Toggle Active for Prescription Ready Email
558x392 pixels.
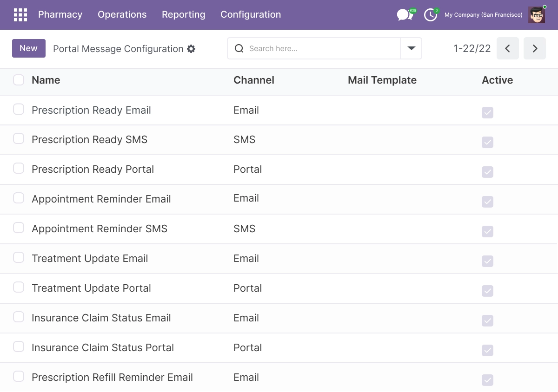click(487, 112)
